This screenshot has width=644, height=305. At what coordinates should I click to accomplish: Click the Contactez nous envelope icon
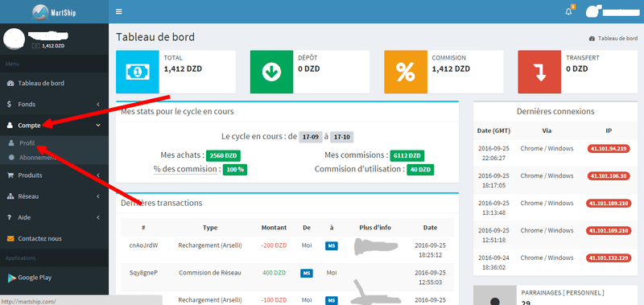[10, 238]
